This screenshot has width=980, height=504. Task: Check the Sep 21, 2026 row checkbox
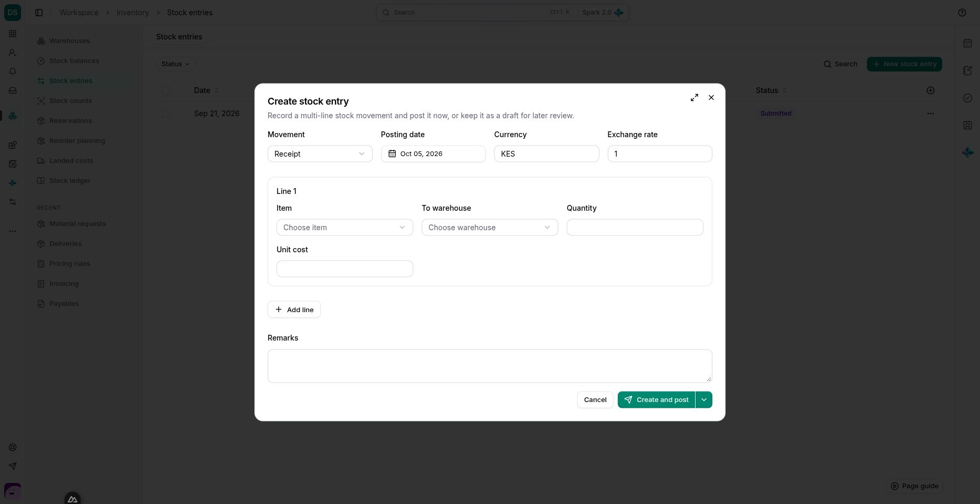[x=166, y=114]
